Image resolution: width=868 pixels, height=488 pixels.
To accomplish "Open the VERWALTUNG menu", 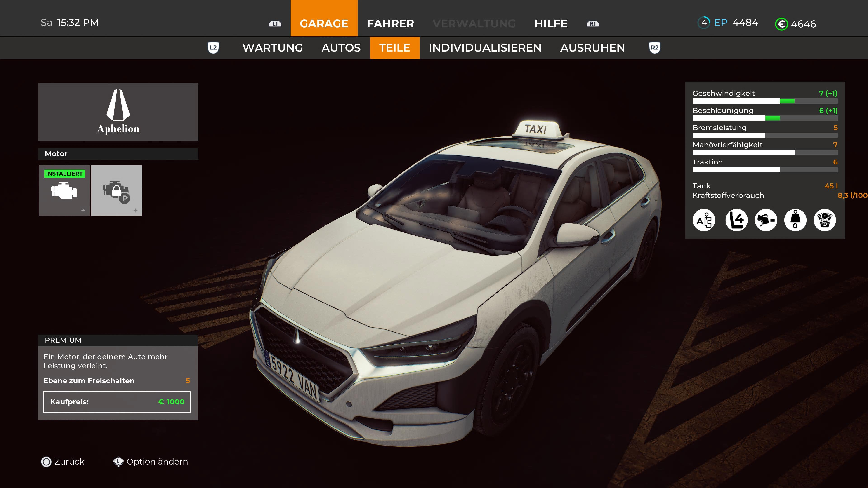I will tap(474, 23).
